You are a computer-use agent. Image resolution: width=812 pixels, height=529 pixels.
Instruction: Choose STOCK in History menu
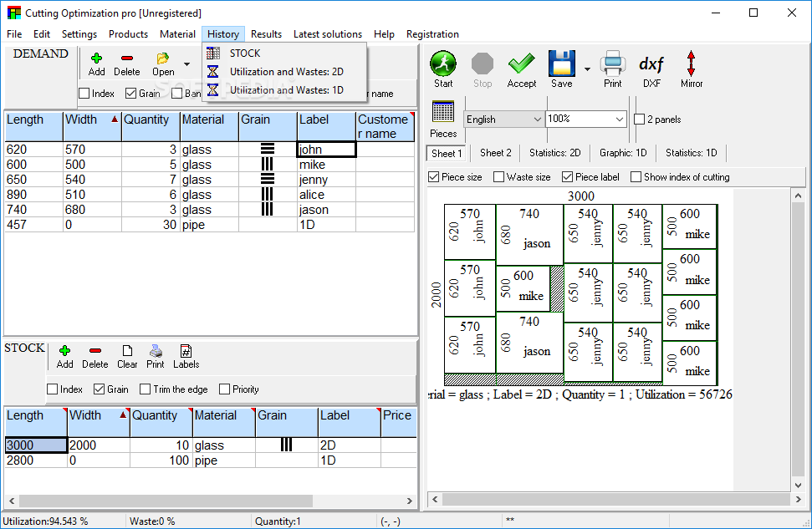245,53
